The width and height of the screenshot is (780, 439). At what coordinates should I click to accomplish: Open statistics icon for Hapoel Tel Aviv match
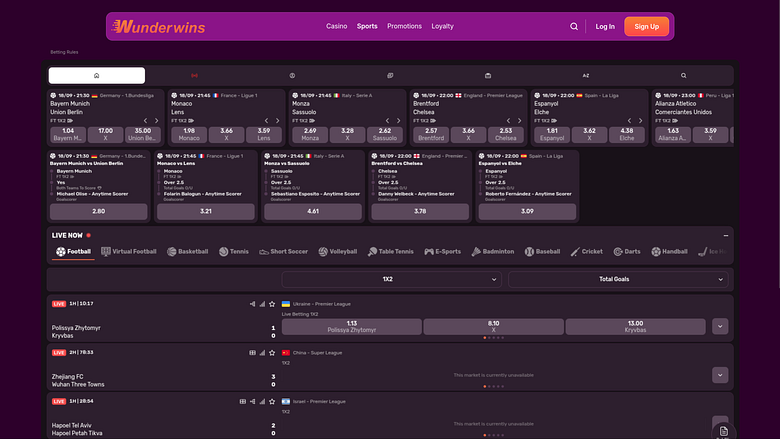tap(262, 401)
